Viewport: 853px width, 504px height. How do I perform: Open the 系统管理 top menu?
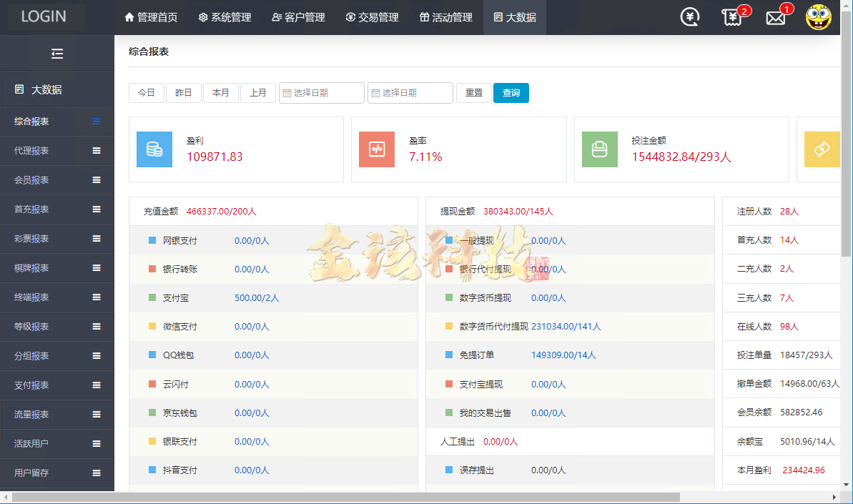(x=225, y=17)
